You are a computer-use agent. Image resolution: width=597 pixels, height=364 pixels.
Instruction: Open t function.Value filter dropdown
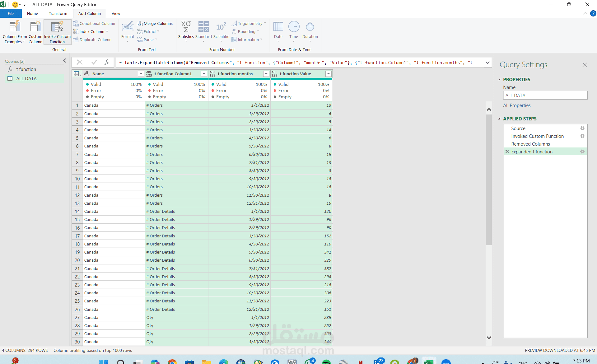coord(328,74)
